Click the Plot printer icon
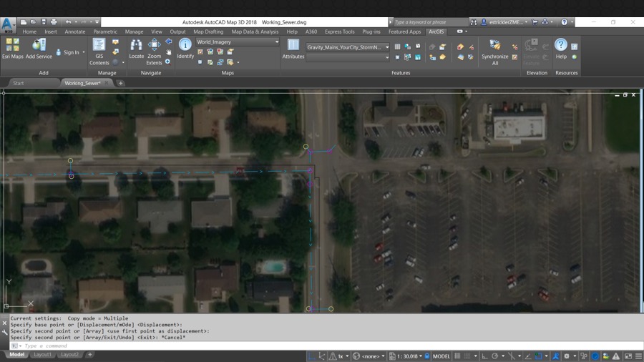The width and height of the screenshot is (644, 362). click(x=54, y=22)
